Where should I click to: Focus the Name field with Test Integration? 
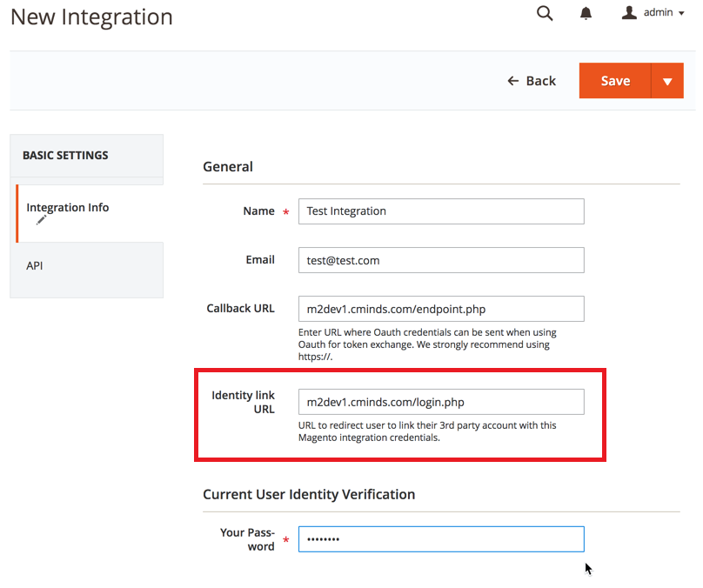pyautogui.click(x=440, y=211)
